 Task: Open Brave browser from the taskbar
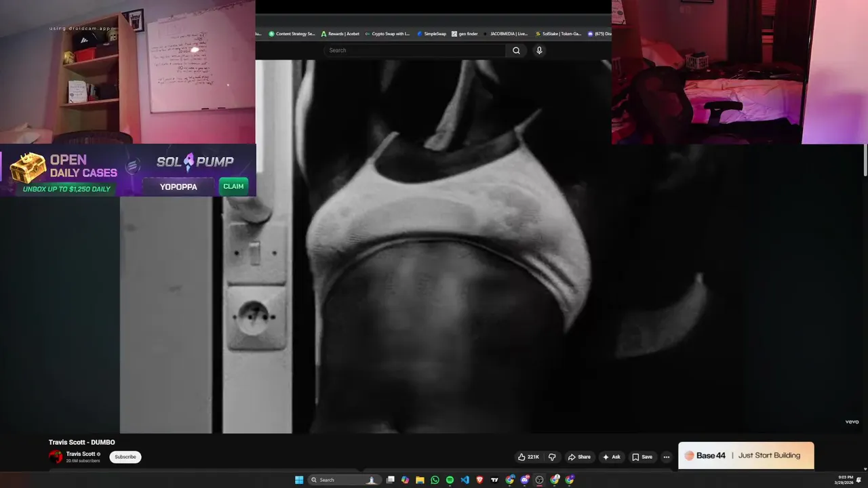click(x=479, y=480)
